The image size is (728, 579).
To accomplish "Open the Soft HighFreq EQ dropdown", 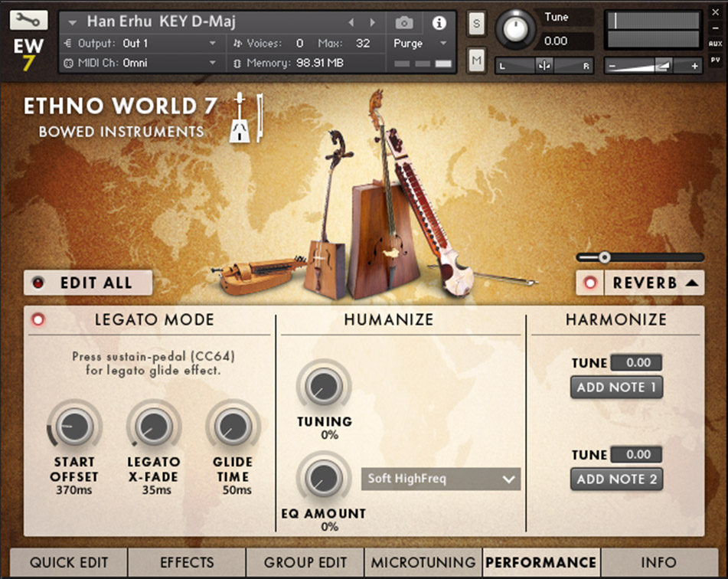I will [x=441, y=479].
